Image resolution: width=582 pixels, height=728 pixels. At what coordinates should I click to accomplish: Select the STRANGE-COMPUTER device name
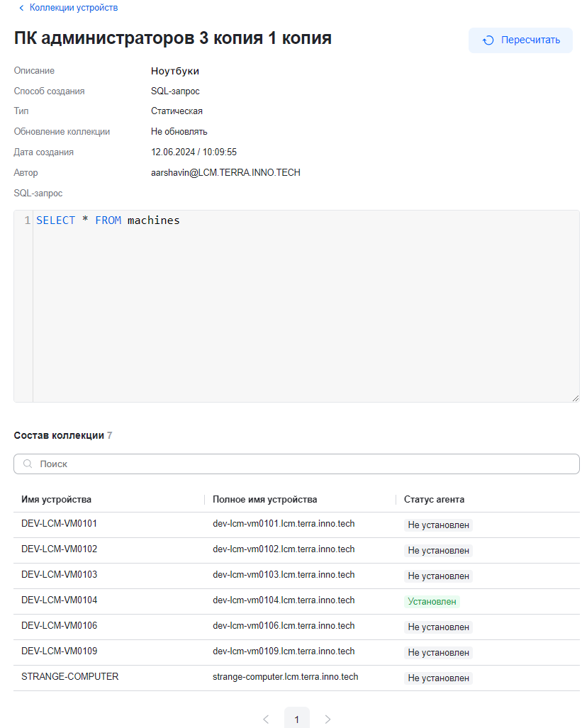70,676
